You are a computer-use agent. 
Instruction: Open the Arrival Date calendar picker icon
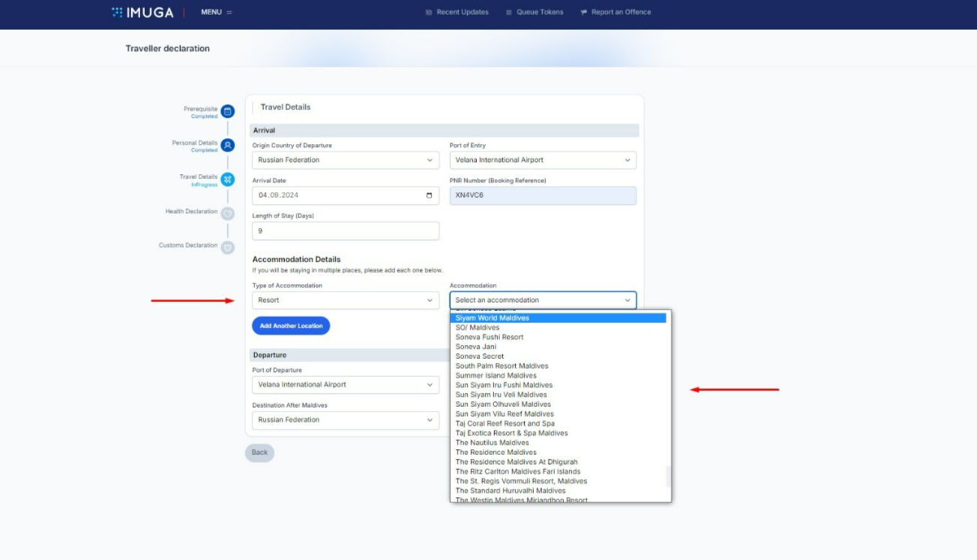[429, 196]
